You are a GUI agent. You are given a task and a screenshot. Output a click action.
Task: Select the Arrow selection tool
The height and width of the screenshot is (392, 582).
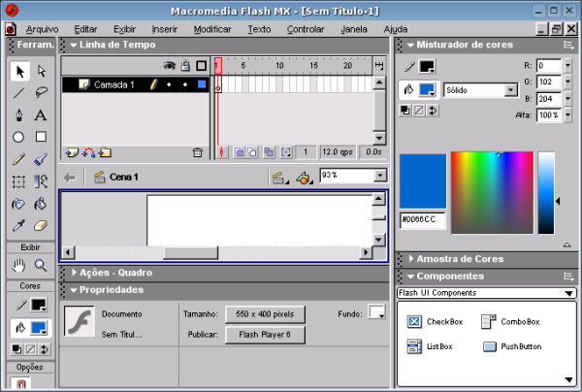pos(19,71)
